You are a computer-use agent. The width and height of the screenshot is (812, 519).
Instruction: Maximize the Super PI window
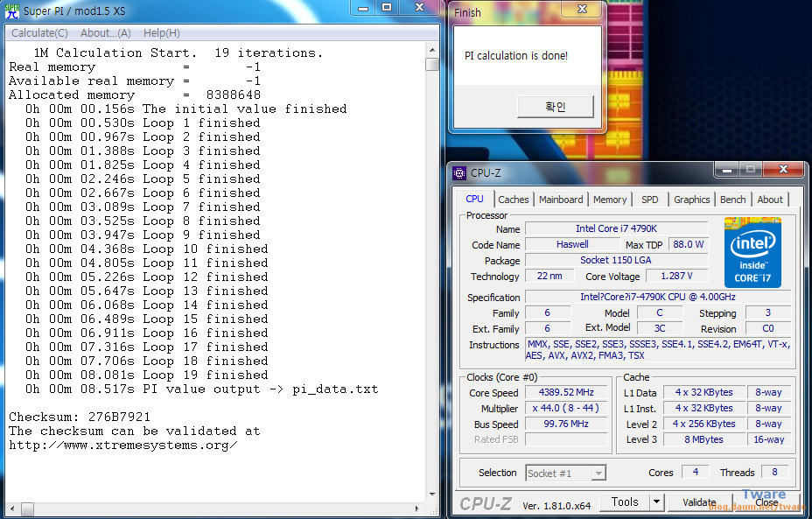tap(387, 8)
